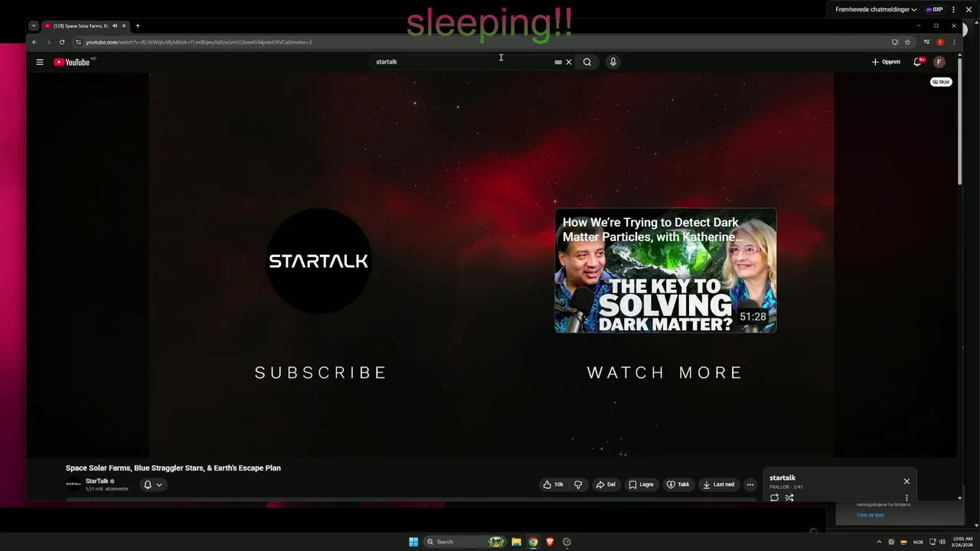The image size is (980, 551).
Task: Click the magnifier search button
Action: pos(587,62)
